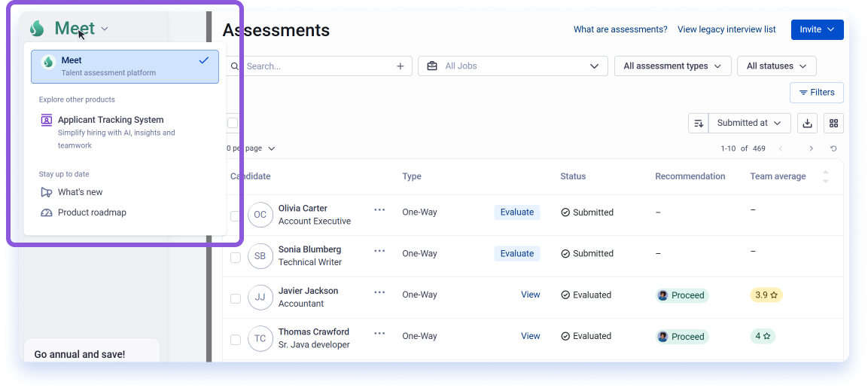This screenshot has width=868, height=388.
Task: Click Thomas Crawford's Proceed recommendation badge
Action: point(682,337)
